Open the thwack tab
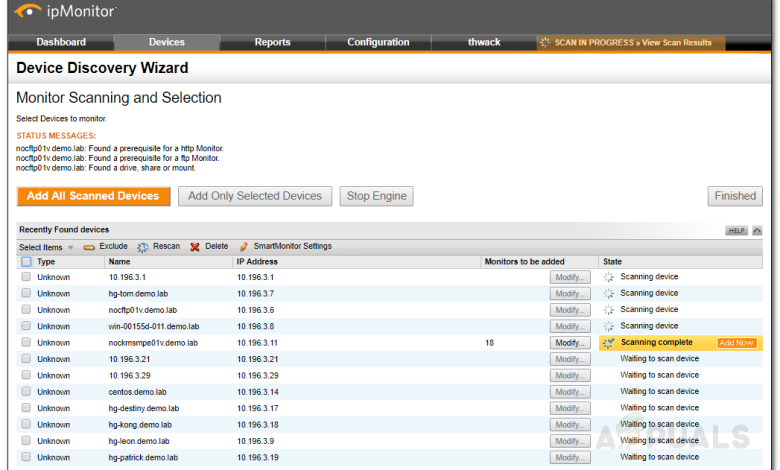 pos(484,42)
